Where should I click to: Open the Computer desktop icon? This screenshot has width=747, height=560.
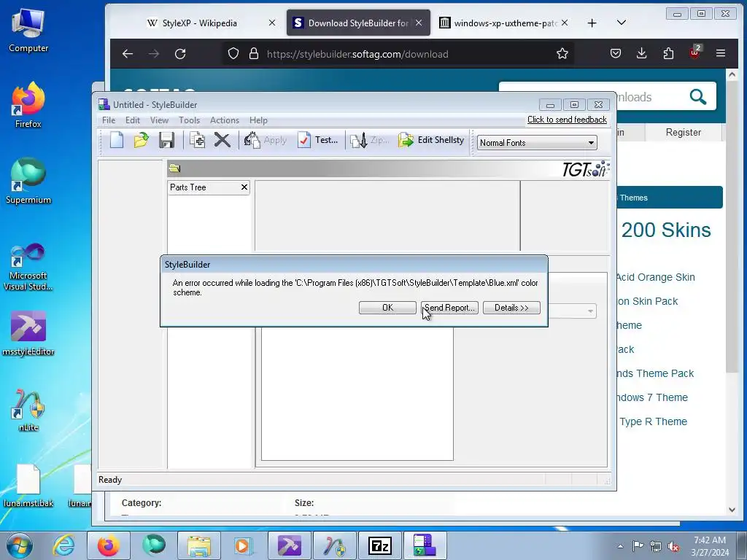point(28,31)
